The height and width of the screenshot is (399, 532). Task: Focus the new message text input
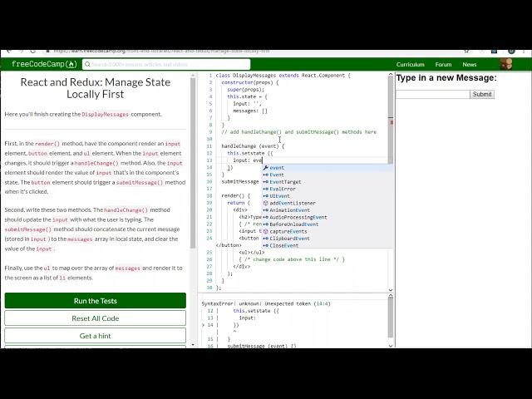[433, 94]
